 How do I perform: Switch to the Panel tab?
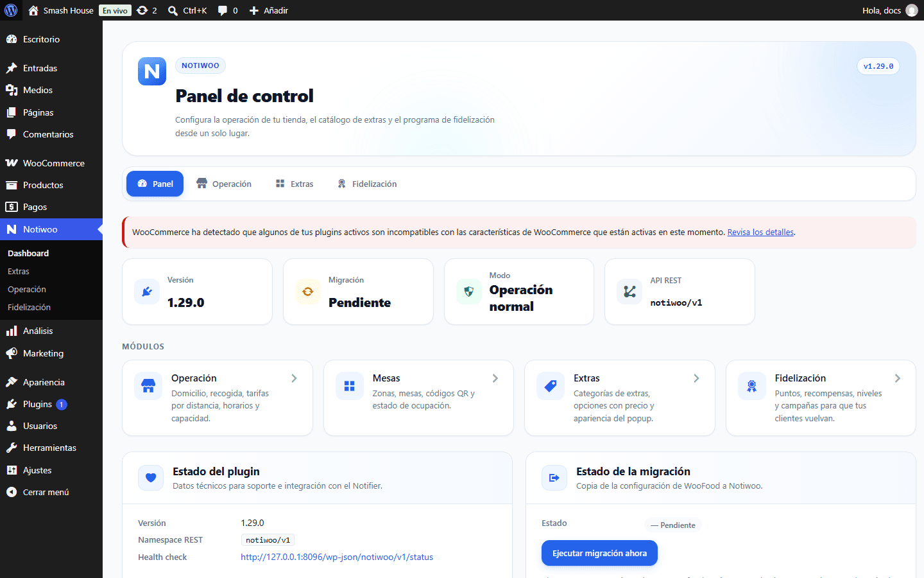(155, 184)
